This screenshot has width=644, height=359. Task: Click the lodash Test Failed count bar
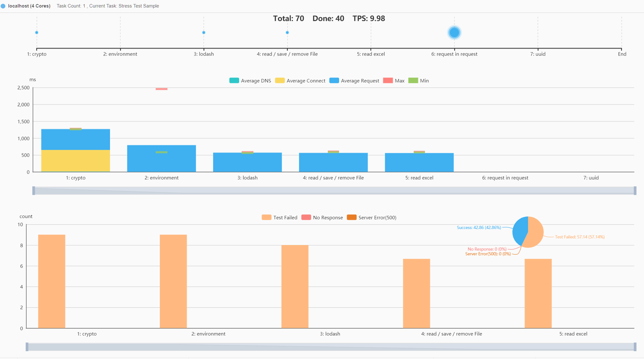(x=295, y=286)
